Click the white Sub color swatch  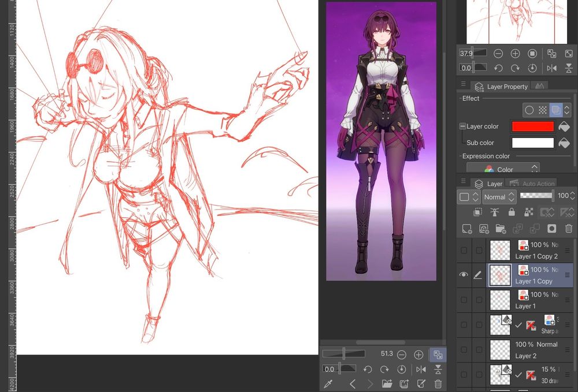tap(533, 143)
